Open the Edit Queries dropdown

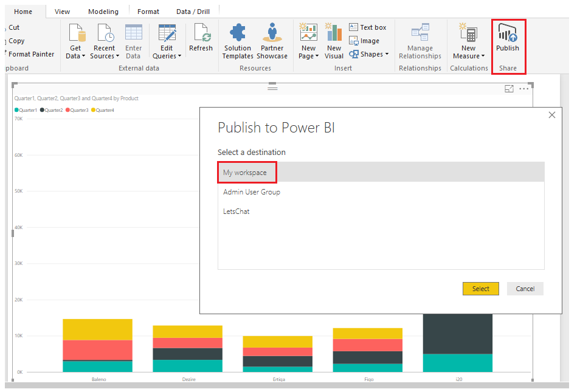click(x=167, y=41)
